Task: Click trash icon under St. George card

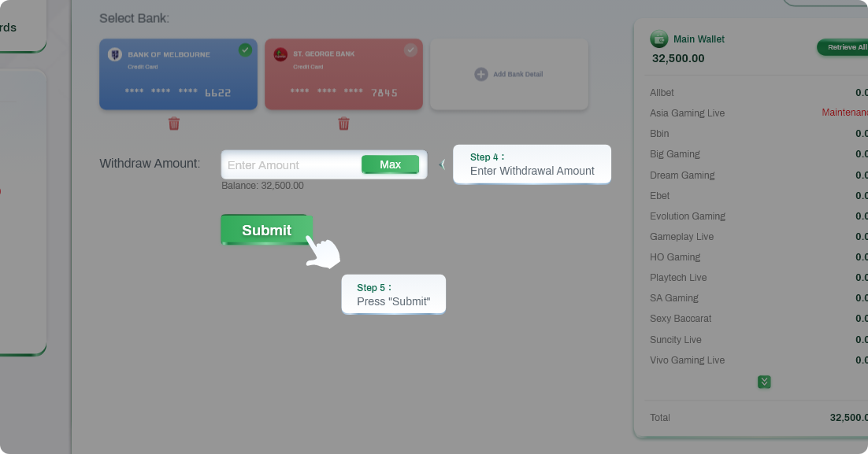Action: 343,124
